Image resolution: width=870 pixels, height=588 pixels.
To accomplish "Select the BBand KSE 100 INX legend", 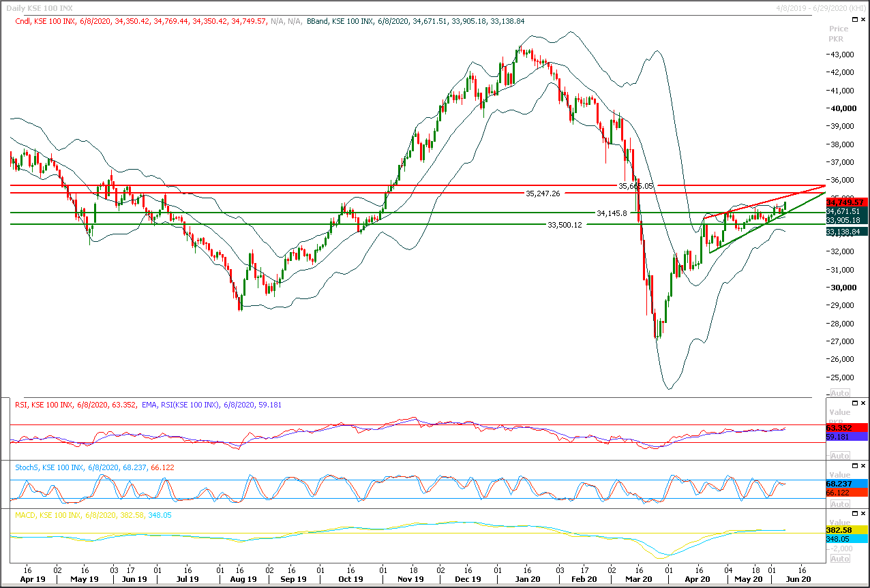I will coord(355,21).
